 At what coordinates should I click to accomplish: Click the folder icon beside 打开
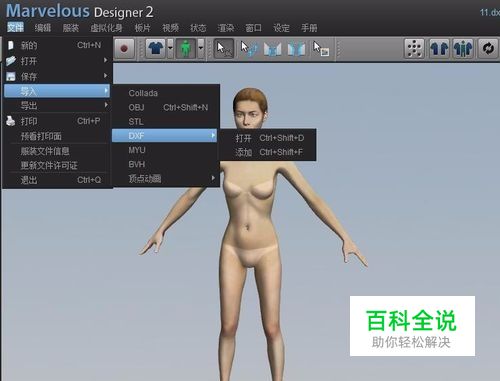pos(11,61)
